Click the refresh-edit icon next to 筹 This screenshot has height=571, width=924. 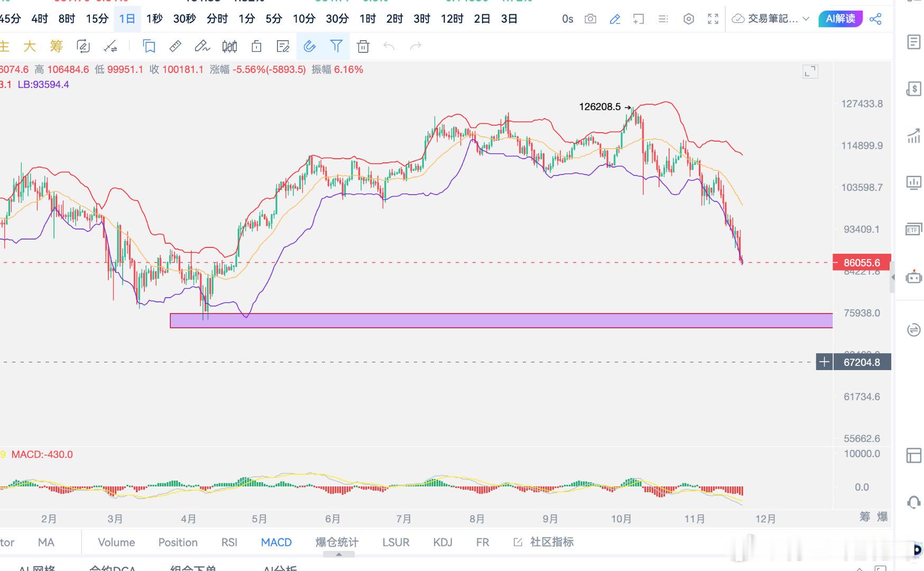tap(83, 47)
